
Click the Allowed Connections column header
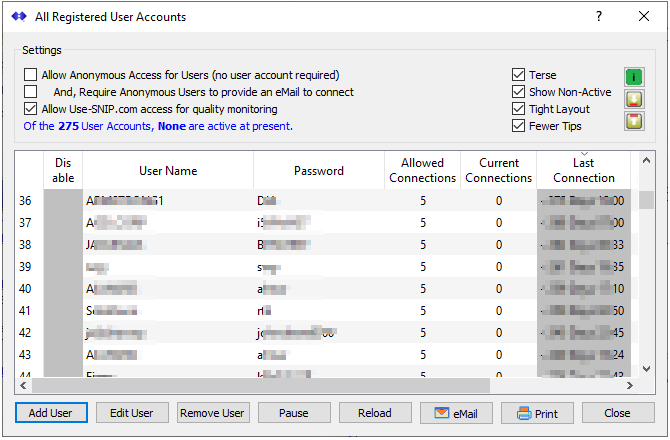tap(422, 170)
